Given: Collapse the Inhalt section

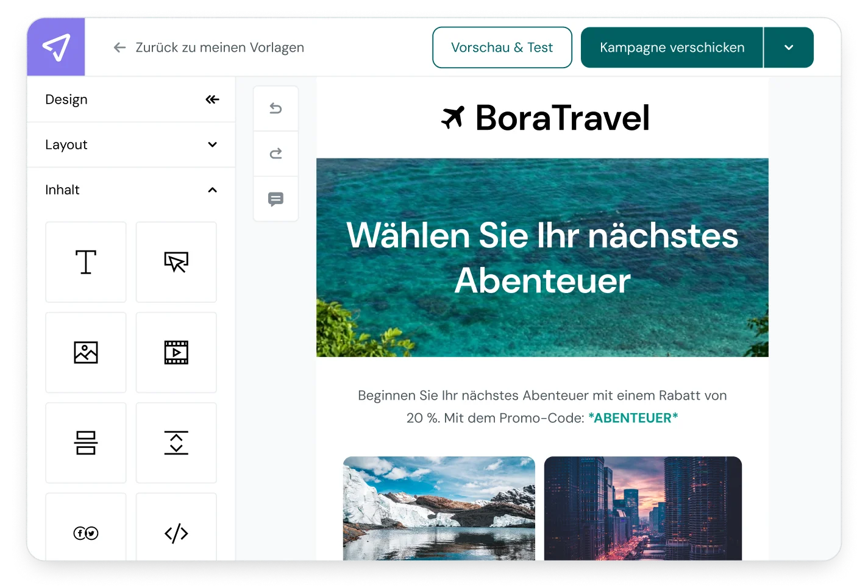Looking at the screenshot, I should click(131, 190).
